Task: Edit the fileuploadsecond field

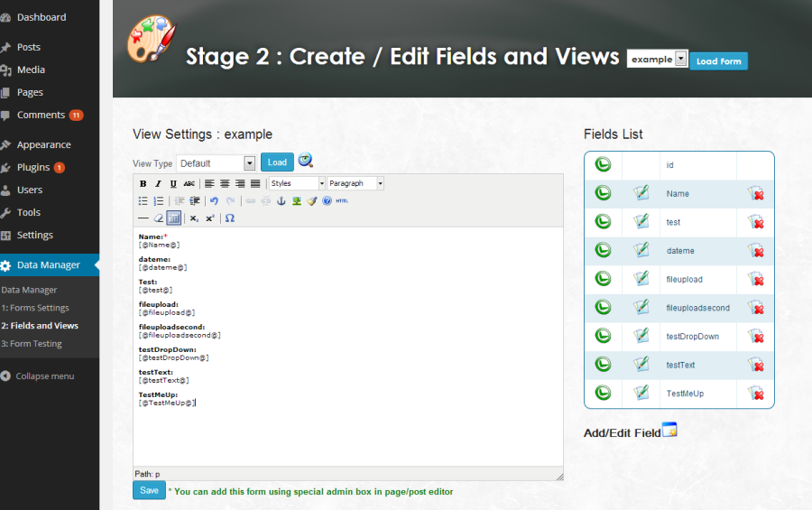Action: (641, 307)
